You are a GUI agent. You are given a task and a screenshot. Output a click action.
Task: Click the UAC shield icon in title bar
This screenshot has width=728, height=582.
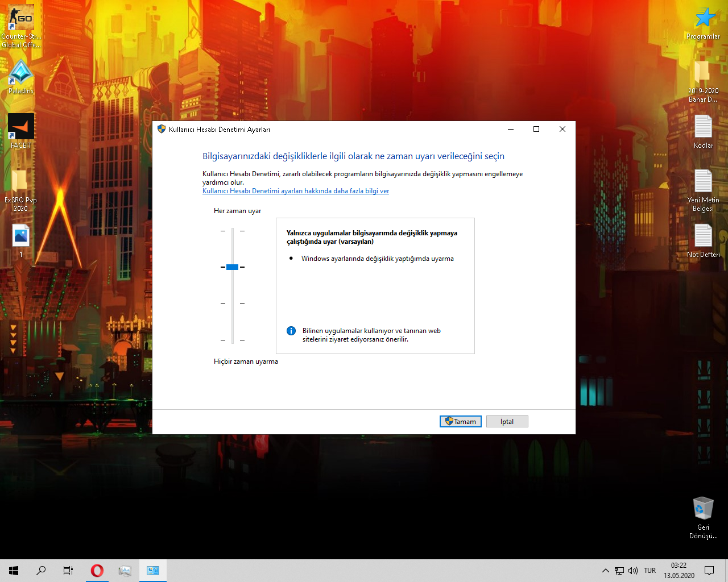[162, 130]
